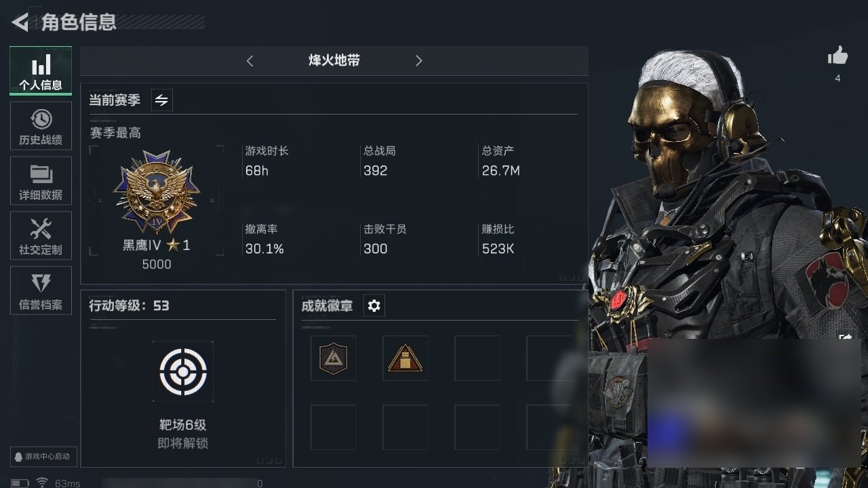Open the 历史战绩 history tab
This screenshot has height=488, width=868.
tap(41, 126)
